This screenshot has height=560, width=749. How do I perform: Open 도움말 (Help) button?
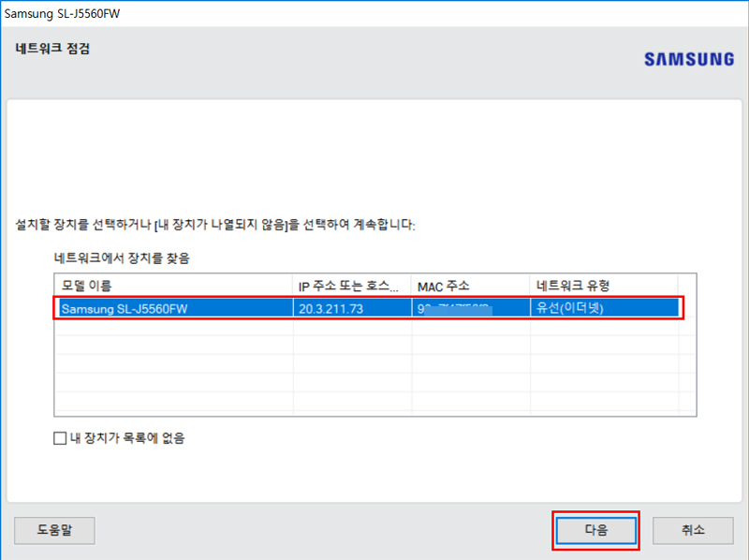[54, 530]
